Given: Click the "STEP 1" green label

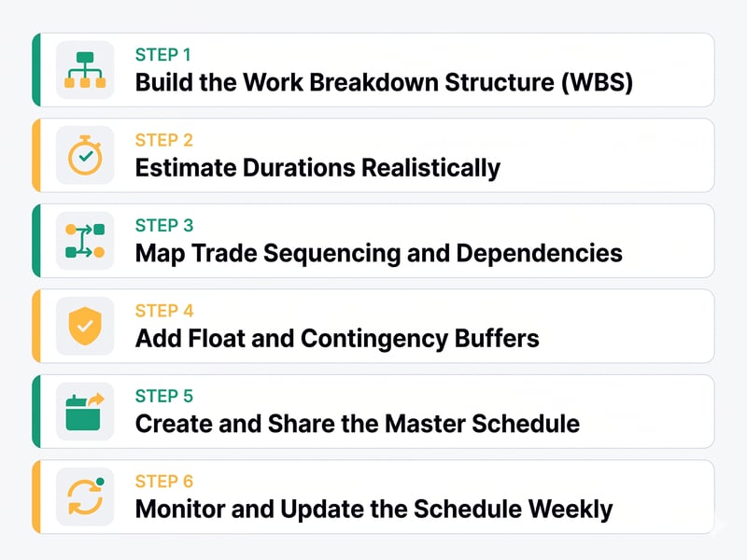Looking at the screenshot, I should pyautogui.click(x=163, y=55).
